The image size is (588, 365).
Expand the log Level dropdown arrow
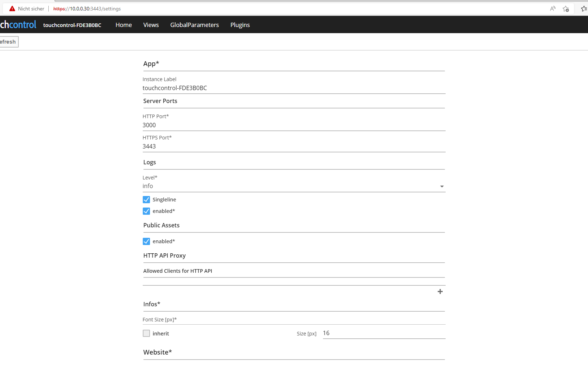pos(442,186)
